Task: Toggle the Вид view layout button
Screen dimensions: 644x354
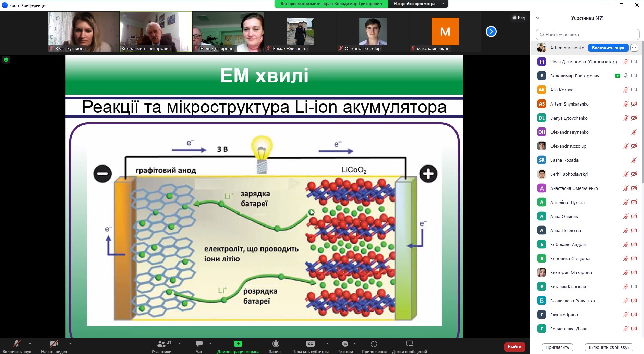Action: pos(519,17)
